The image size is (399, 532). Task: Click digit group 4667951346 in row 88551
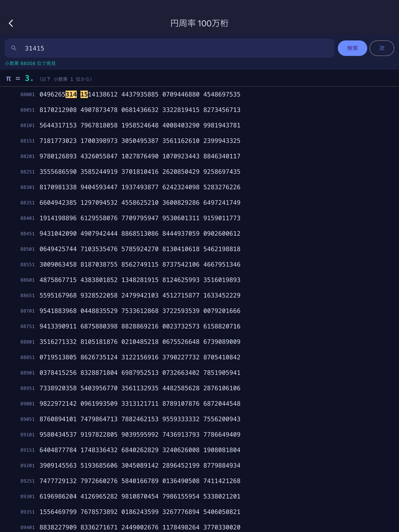pos(222,264)
